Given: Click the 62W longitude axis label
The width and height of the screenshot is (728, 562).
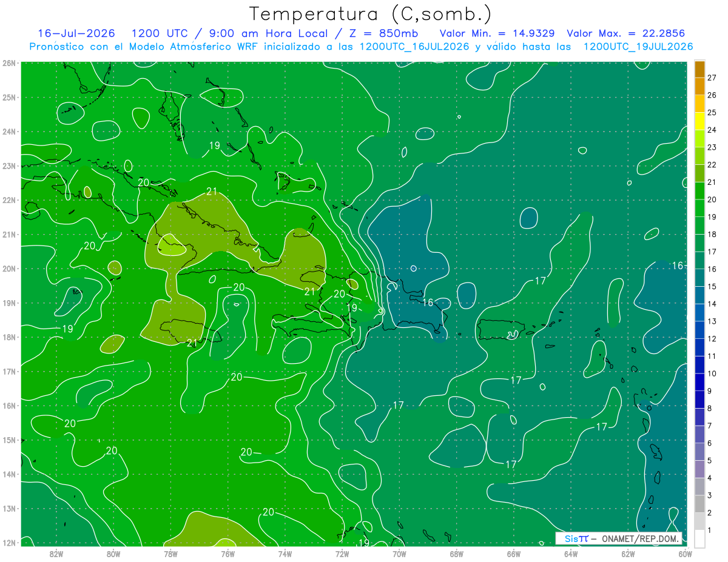Looking at the screenshot, I should pos(628,554).
